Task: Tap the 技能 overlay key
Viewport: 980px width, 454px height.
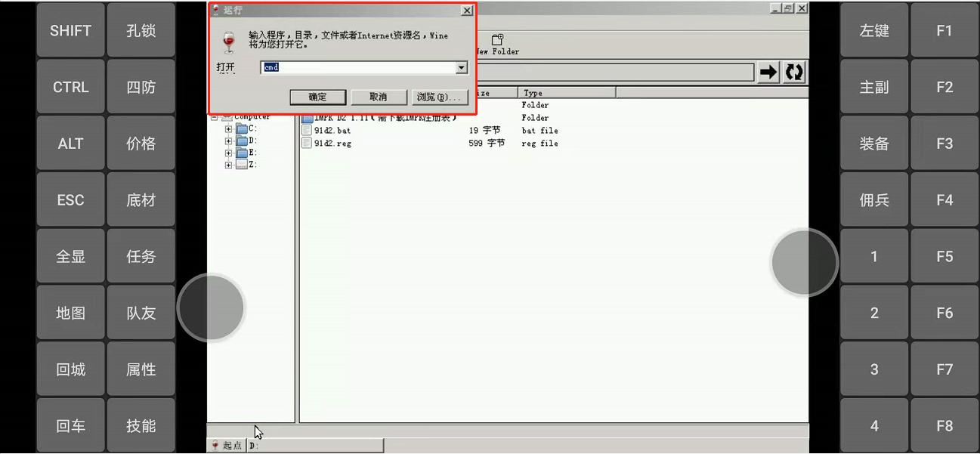Action: click(141, 425)
